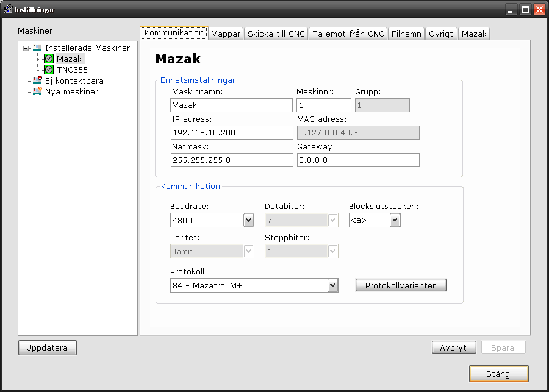Click the Avbryt button

click(454, 347)
